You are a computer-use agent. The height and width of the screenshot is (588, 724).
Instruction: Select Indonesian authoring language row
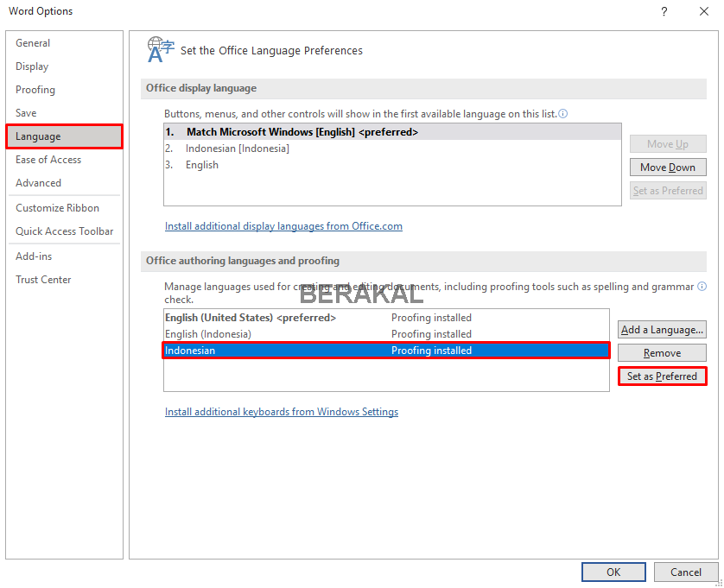pyautogui.click(x=386, y=351)
